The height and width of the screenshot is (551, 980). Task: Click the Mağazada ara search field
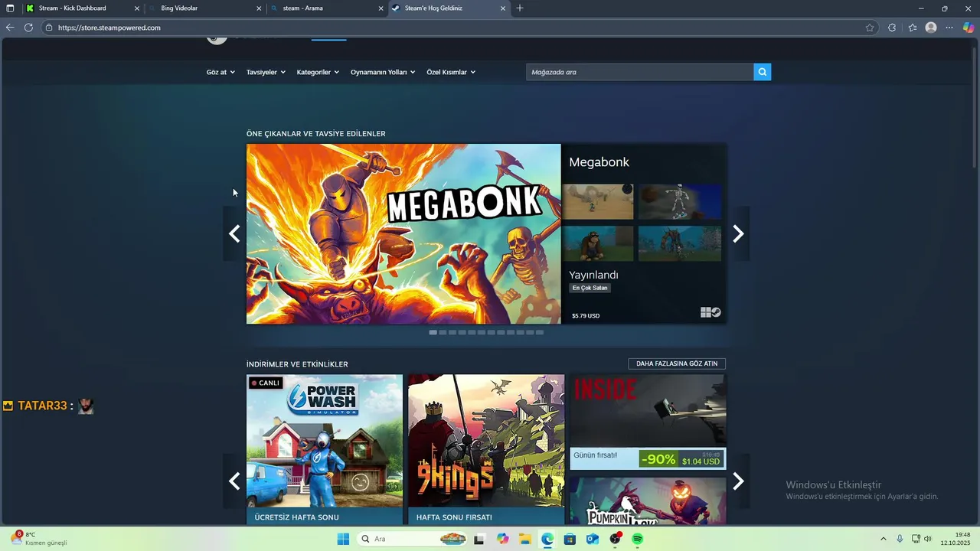click(640, 72)
